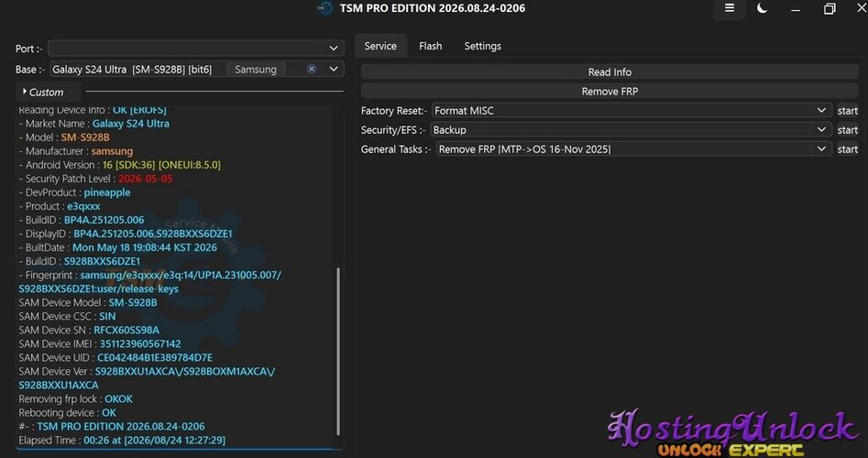Image resolution: width=868 pixels, height=458 pixels.
Task: Start the General Tasks operation
Action: pyautogui.click(x=848, y=149)
